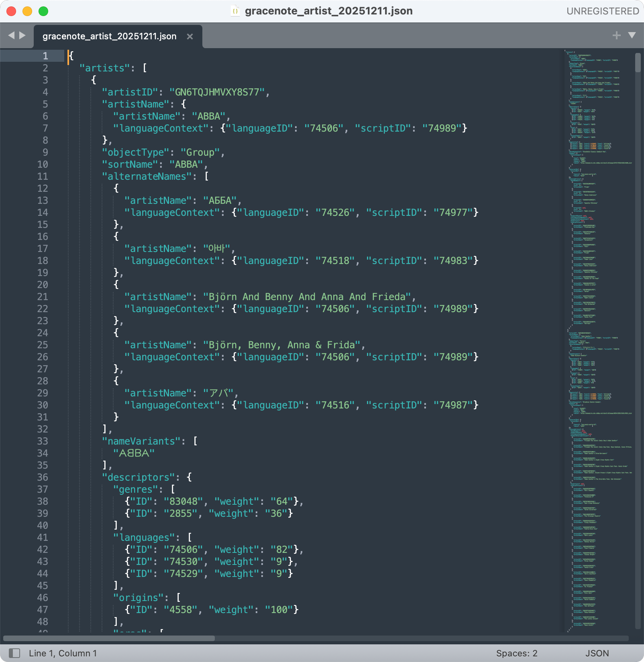This screenshot has width=644, height=662.
Task: Click the vertical scrollbar thumb
Action: 638,63
